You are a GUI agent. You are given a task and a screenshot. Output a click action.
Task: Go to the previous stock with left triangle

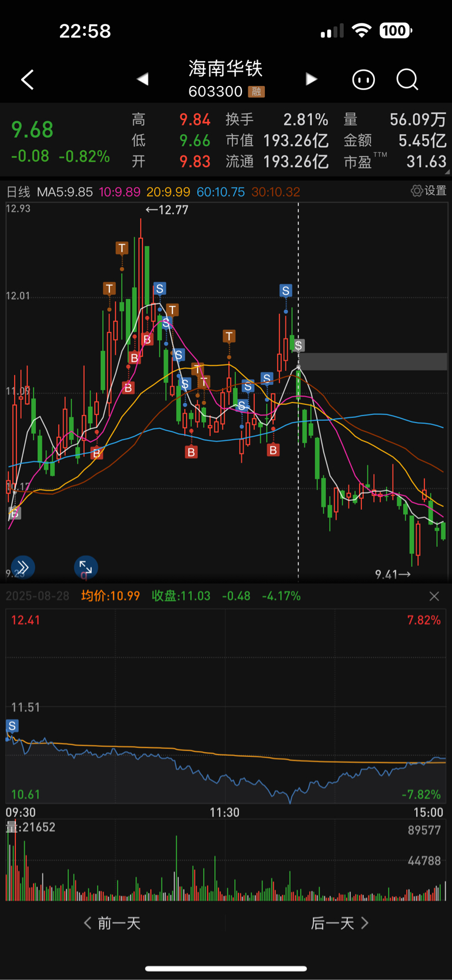click(x=142, y=79)
